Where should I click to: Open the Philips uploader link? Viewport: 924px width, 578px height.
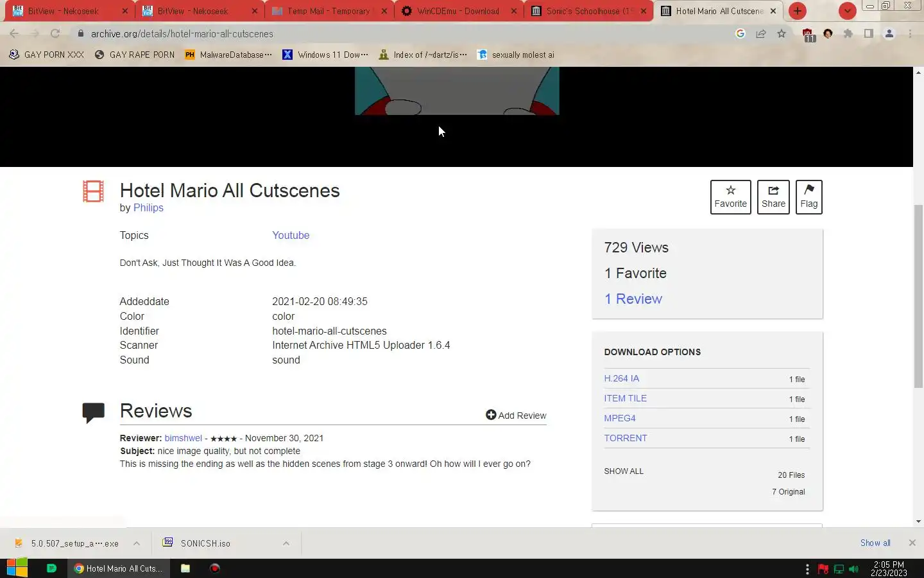coord(148,208)
